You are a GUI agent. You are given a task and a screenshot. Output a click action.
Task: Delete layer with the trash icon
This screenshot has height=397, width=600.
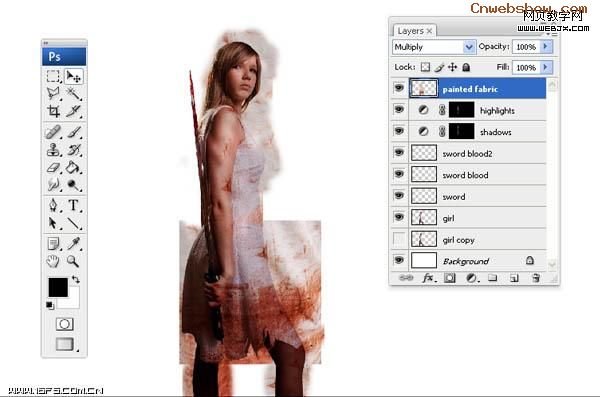click(536, 278)
